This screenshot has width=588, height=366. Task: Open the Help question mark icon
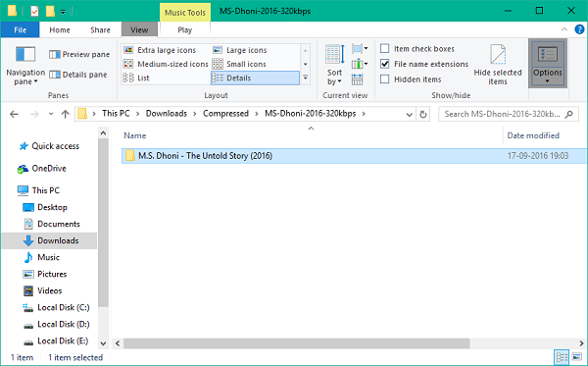[x=579, y=29]
